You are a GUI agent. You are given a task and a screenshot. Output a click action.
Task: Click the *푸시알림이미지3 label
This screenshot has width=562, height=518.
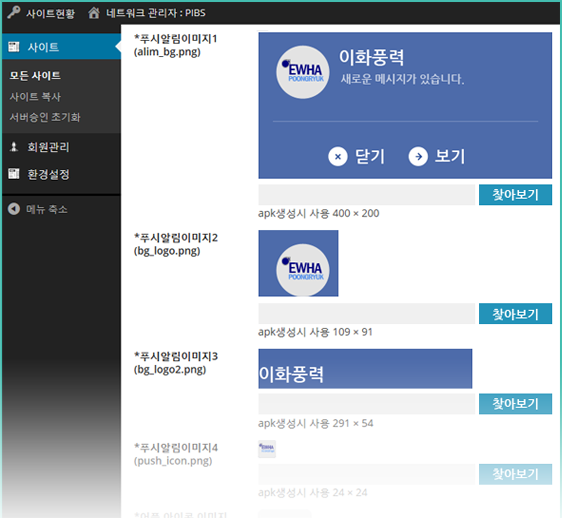[176, 356]
